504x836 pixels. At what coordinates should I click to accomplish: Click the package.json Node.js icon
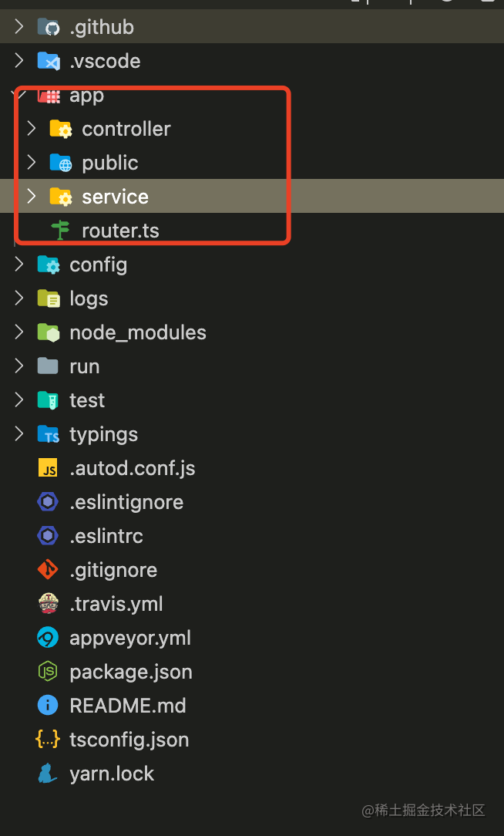(x=48, y=672)
